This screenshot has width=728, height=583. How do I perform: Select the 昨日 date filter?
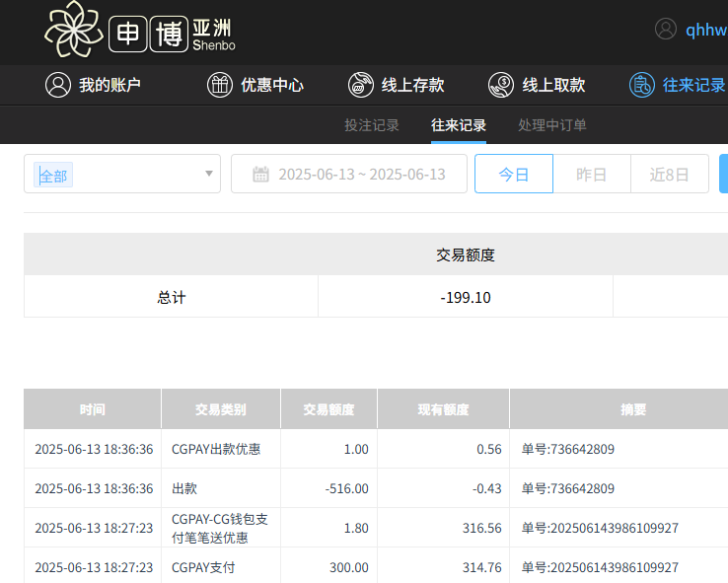tap(591, 175)
